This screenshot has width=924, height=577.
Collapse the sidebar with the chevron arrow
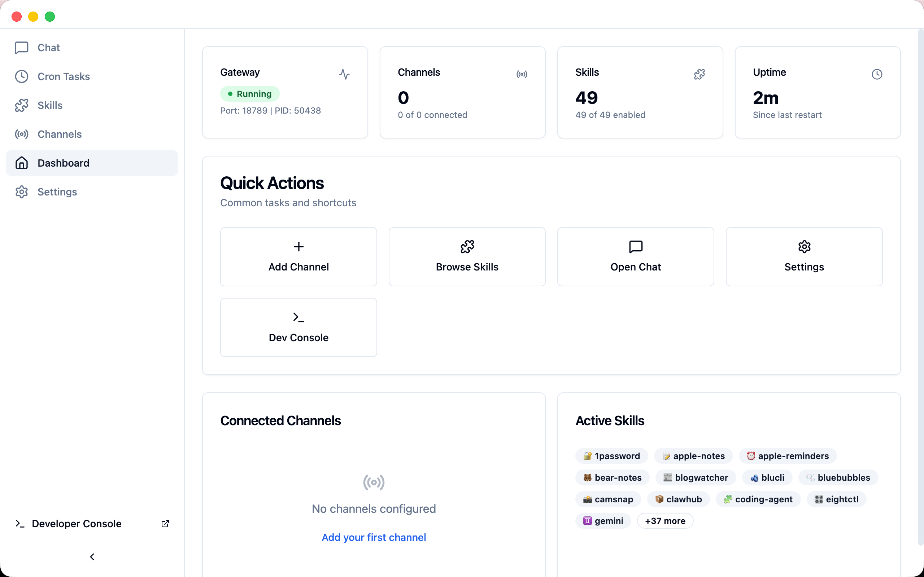[x=92, y=557]
